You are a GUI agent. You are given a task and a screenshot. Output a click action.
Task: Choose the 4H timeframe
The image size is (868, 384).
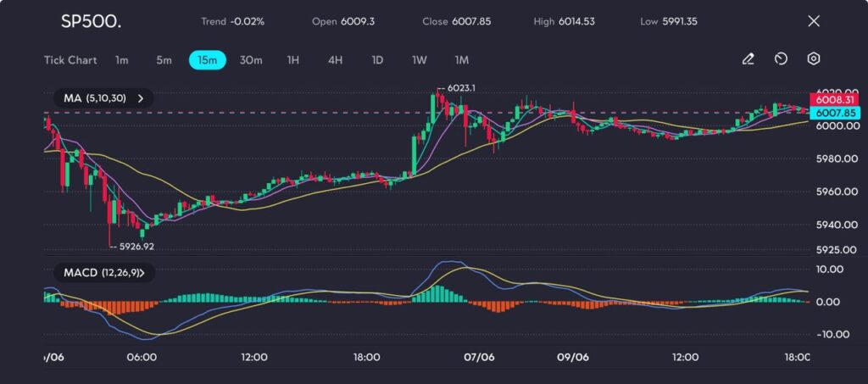pos(335,60)
